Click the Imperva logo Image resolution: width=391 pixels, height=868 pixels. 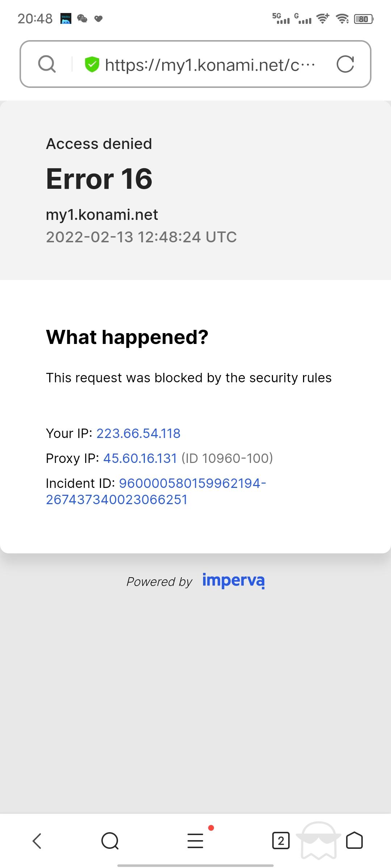234,581
